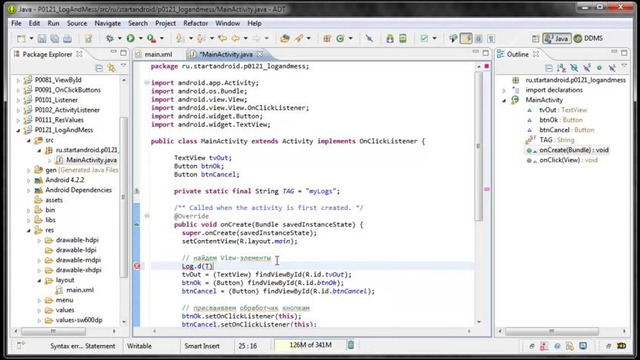This screenshot has width=640, height=360.
Task: Click the Save All toolbar icon
Action: 55,38
